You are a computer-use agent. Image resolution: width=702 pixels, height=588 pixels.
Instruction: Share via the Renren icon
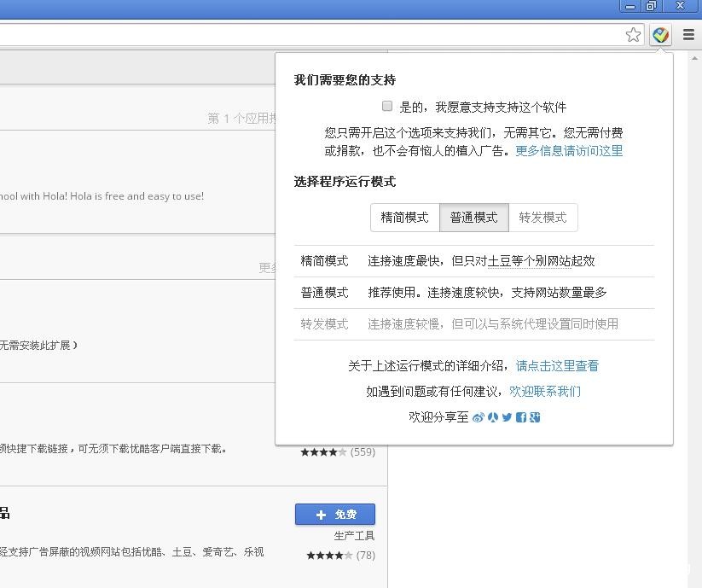point(493,417)
